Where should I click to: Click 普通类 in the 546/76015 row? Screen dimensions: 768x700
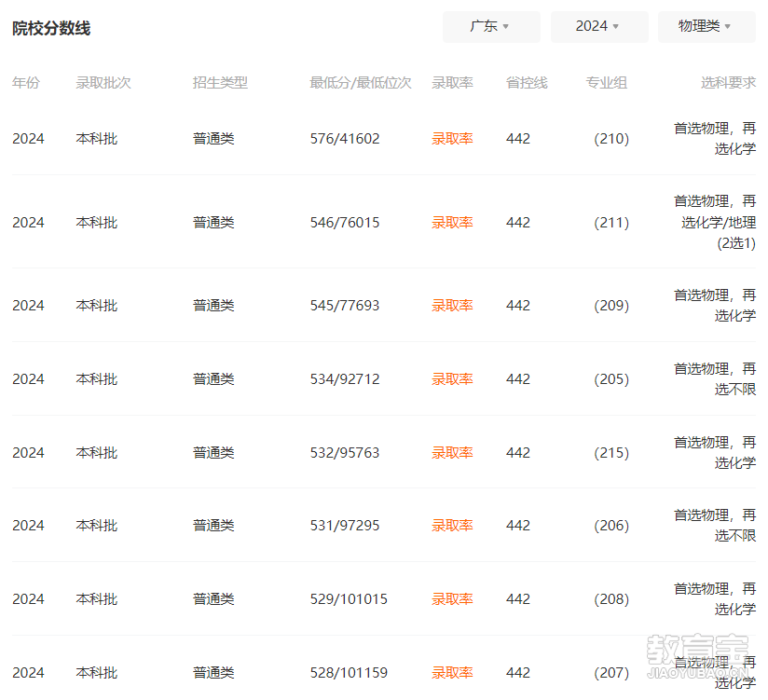[x=213, y=223]
